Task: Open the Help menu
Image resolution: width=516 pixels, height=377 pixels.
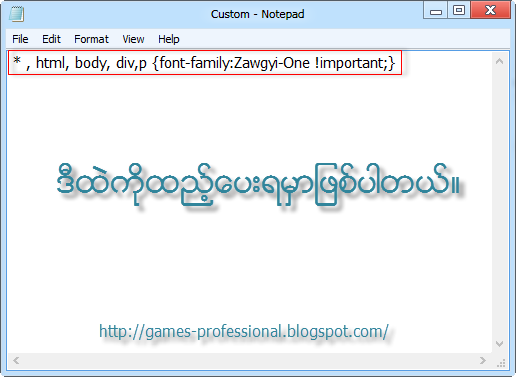Action: 169,39
